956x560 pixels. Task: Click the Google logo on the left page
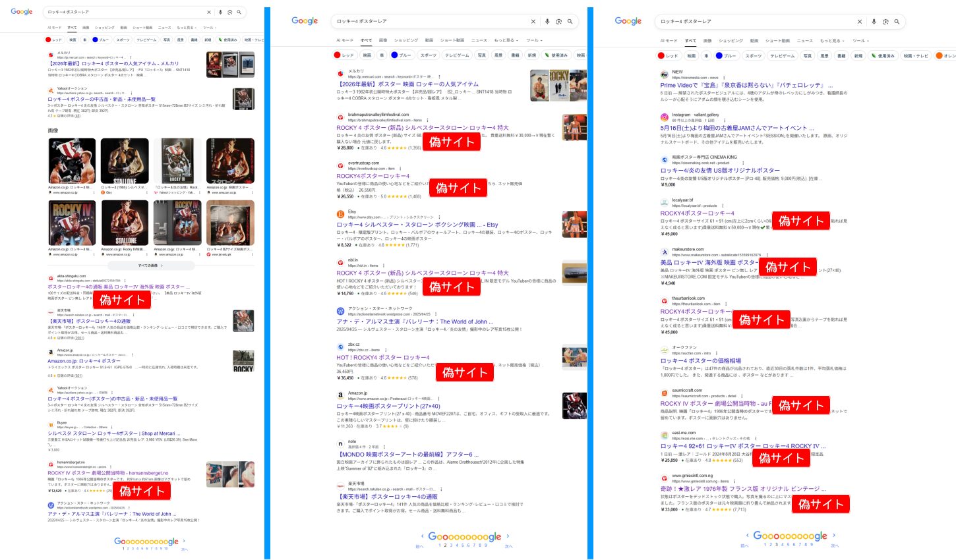22,12
